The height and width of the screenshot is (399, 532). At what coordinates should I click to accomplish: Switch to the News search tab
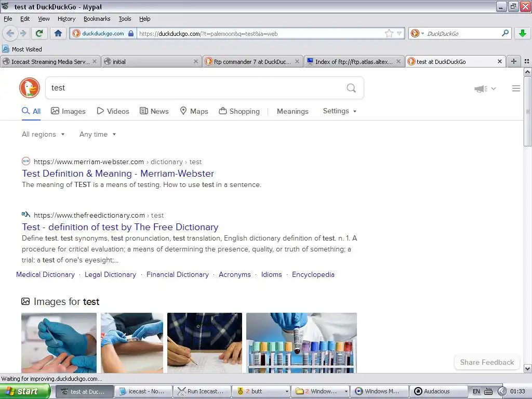click(154, 111)
